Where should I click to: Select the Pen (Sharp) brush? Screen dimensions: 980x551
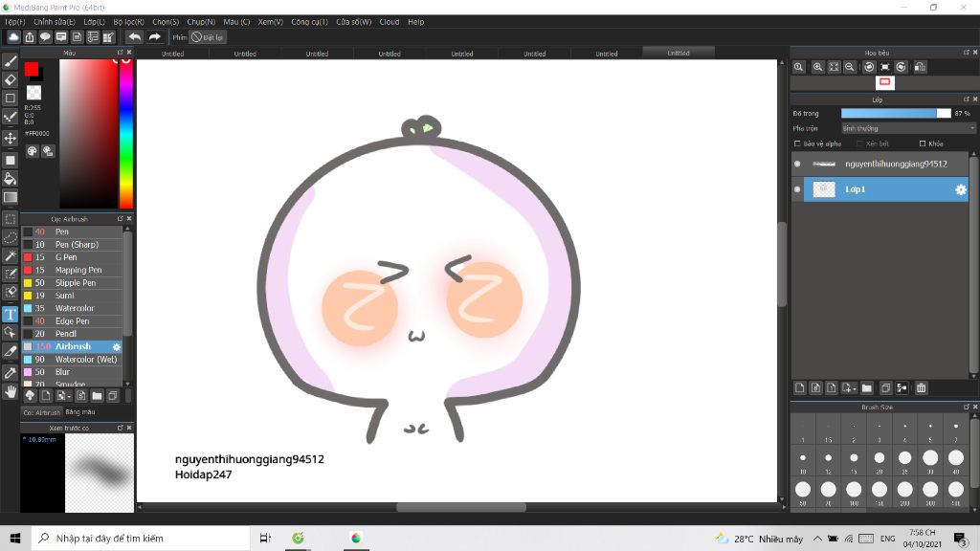[x=73, y=244]
